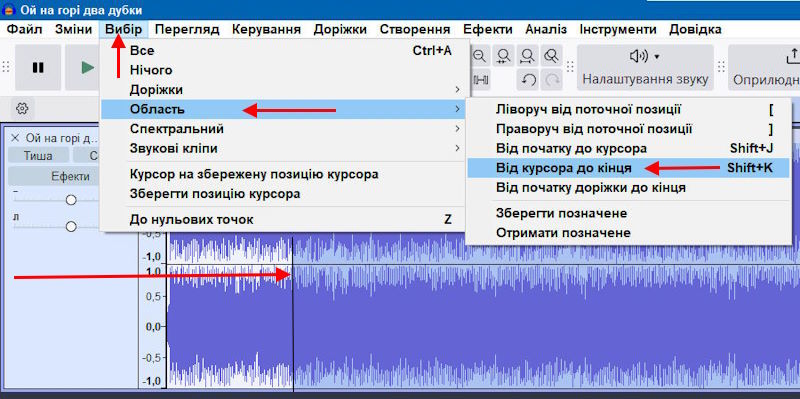Viewport: 800px width, 399px height.
Task: Click the Оприлюднити share audio button
Action: point(764,67)
